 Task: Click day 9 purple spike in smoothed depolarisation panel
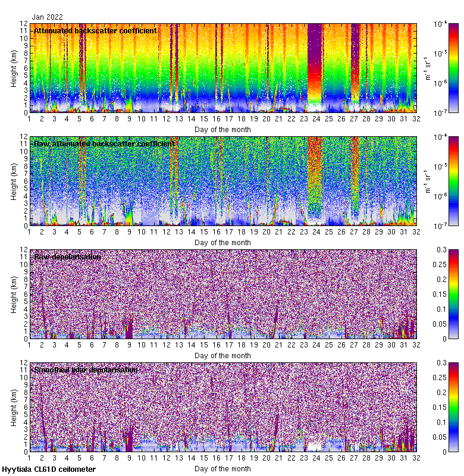click(x=128, y=437)
